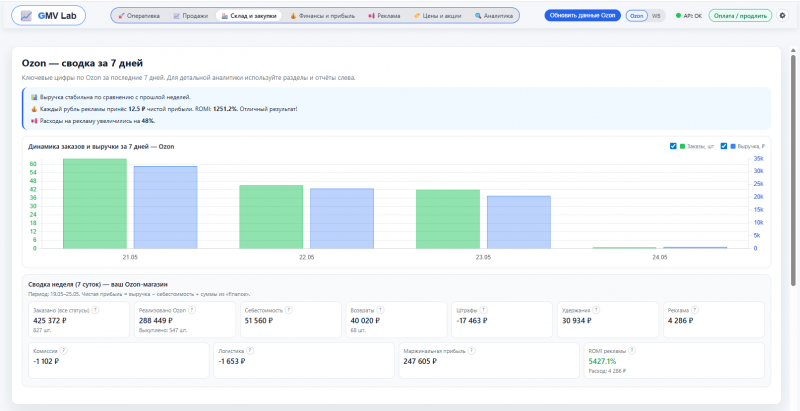Click blue Выручка legend color swatch
The image size is (800, 411).
click(x=733, y=146)
